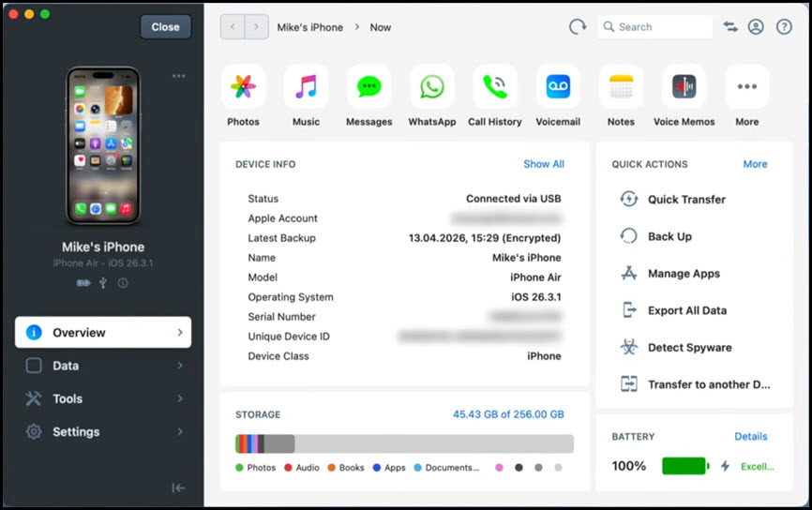Image resolution: width=812 pixels, height=510 pixels.
Task: Click the Export All Data label
Action: coord(687,310)
